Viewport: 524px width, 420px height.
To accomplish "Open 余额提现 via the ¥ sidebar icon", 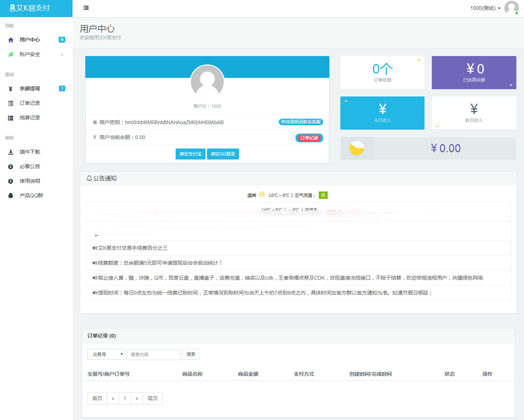I will pyautogui.click(x=10, y=89).
